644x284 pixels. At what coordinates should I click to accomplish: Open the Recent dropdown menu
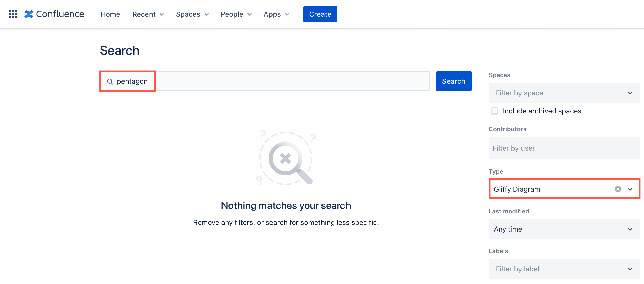(x=148, y=14)
